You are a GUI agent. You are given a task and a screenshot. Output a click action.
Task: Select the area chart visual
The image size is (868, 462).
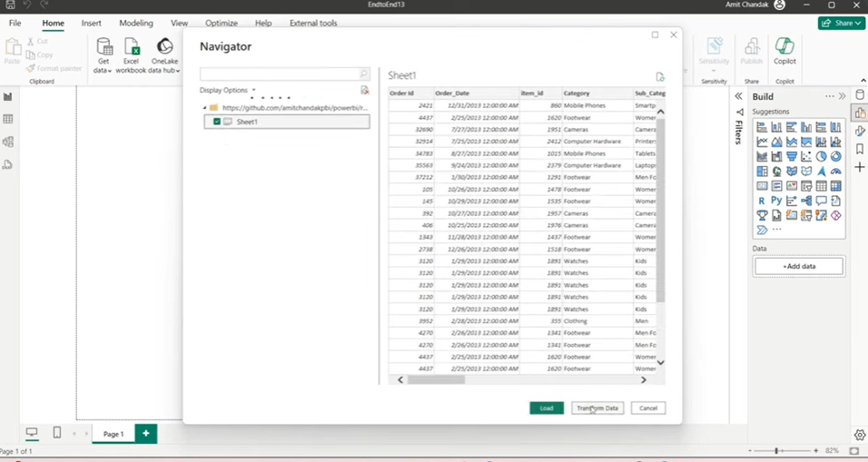pyautogui.click(x=776, y=143)
